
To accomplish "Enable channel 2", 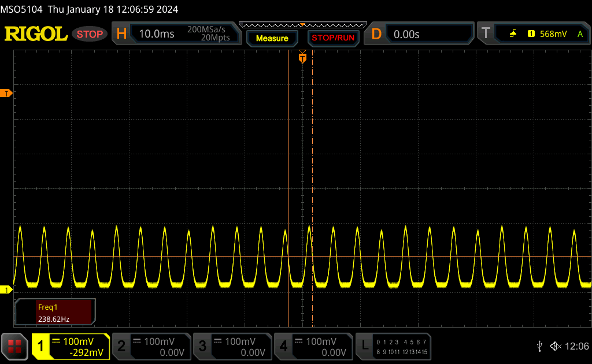I will (x=150, y=346).
